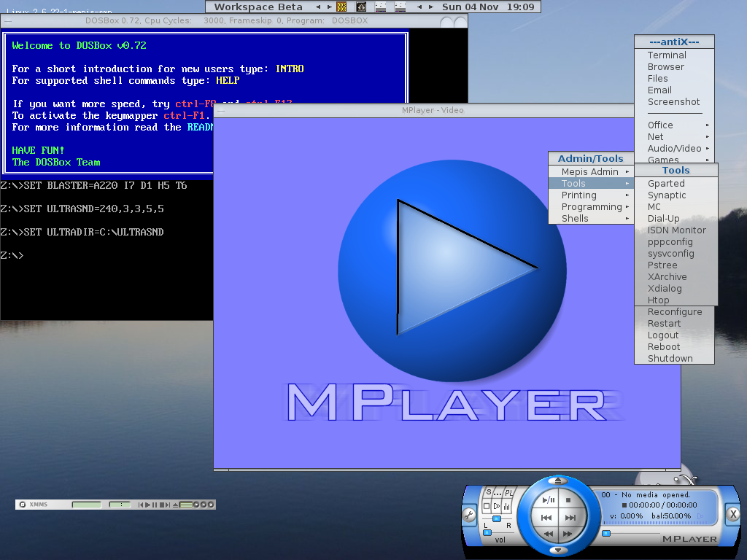
Task: Click the eject button atop MPlayer dial
Action: coord(558,481)
